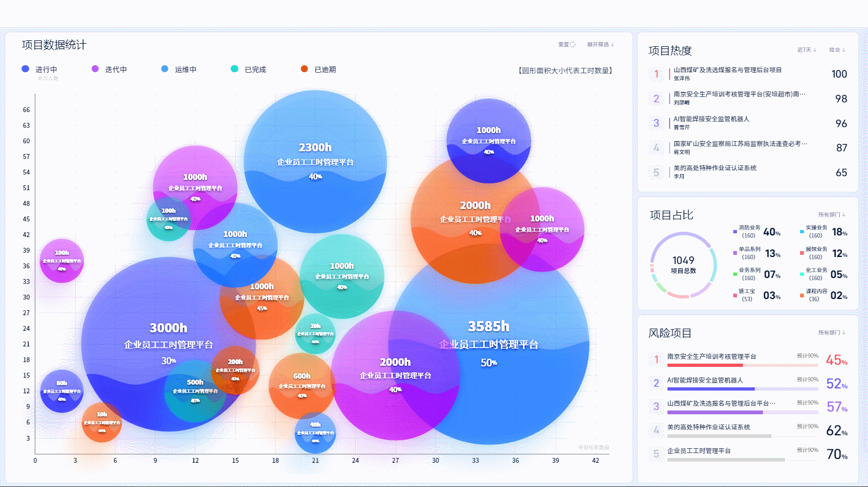Click the 62% risk percentage
The width and height of the screenshot is (868, 487).
point(837,430)
